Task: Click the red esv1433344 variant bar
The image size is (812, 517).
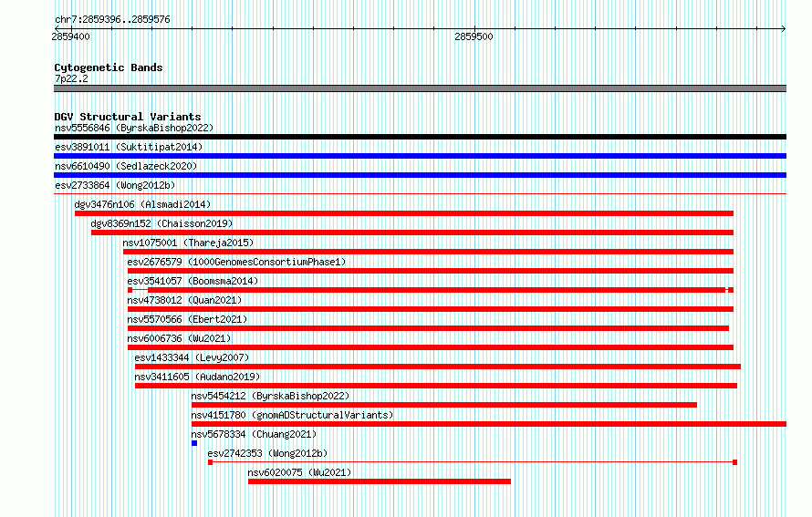Action: (438, 367)
